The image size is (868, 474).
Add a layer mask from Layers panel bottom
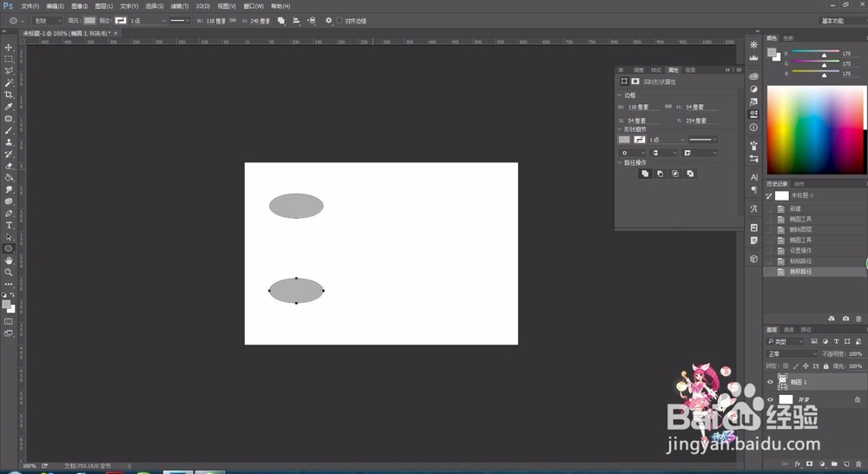click(809, 464)
